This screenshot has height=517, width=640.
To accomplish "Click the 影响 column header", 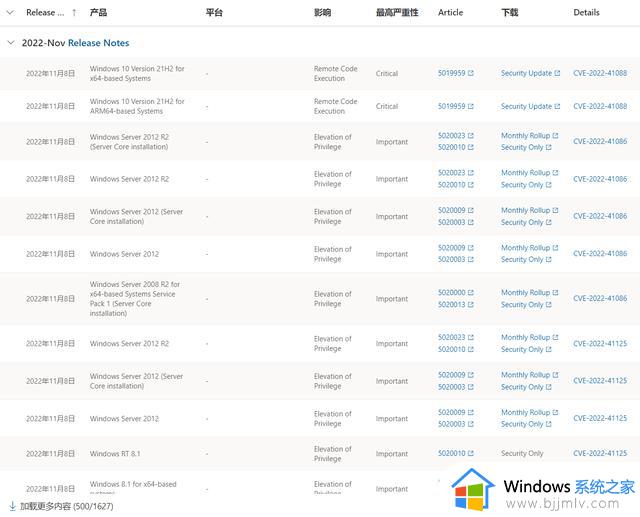I will [322, 13].
